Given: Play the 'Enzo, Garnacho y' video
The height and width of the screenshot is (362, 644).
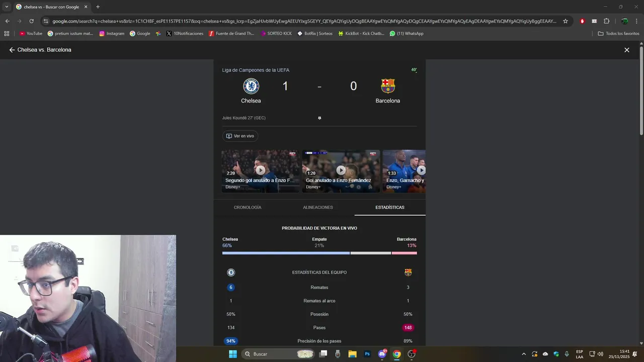Looking at the screenshot, I should [404, 170].
